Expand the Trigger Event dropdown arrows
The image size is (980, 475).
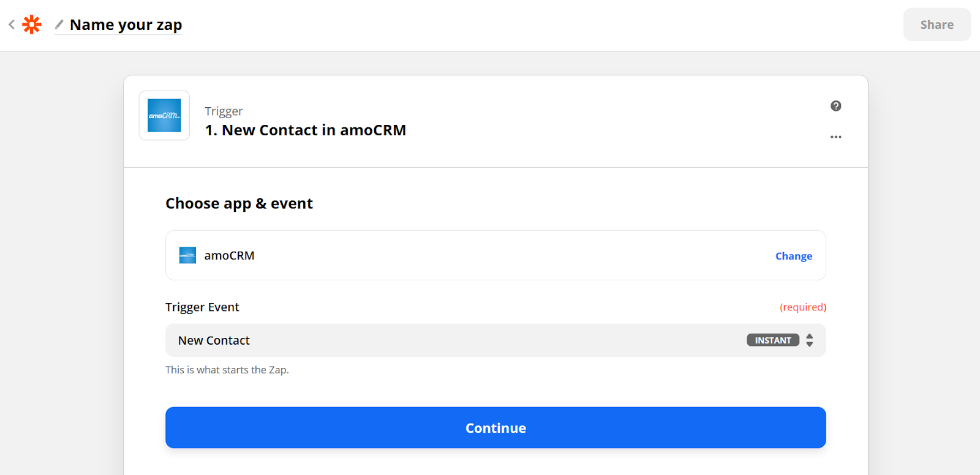coord(810,340)
